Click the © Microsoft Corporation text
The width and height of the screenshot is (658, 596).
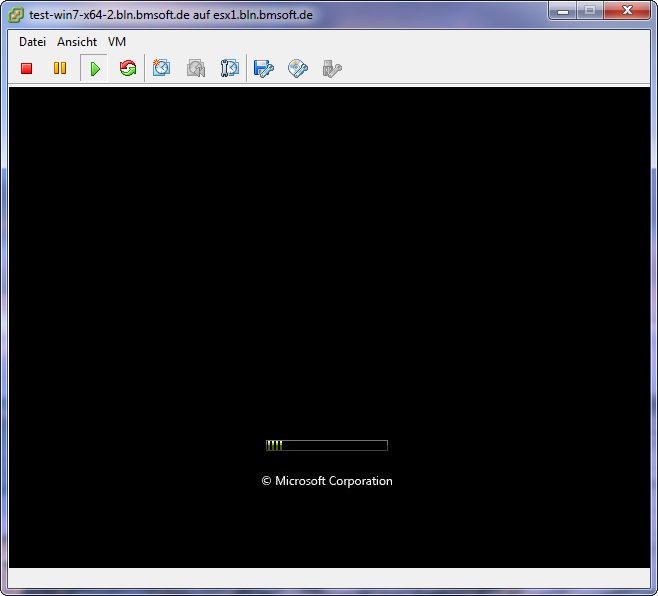coord(327,481)
